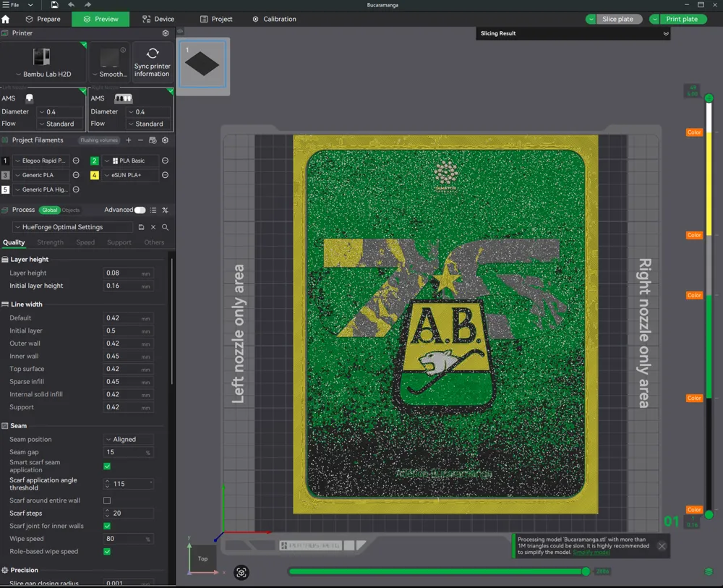The width and height of the screenshot is (723, 588).
Task: Click Scarf steps 20 stepper field
Action: (128, 513)
